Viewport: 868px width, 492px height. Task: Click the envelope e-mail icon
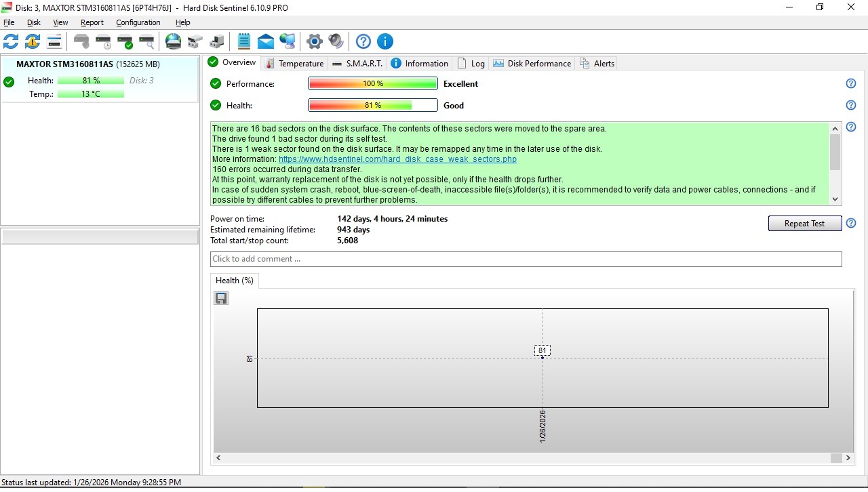(x=266, y=41)
